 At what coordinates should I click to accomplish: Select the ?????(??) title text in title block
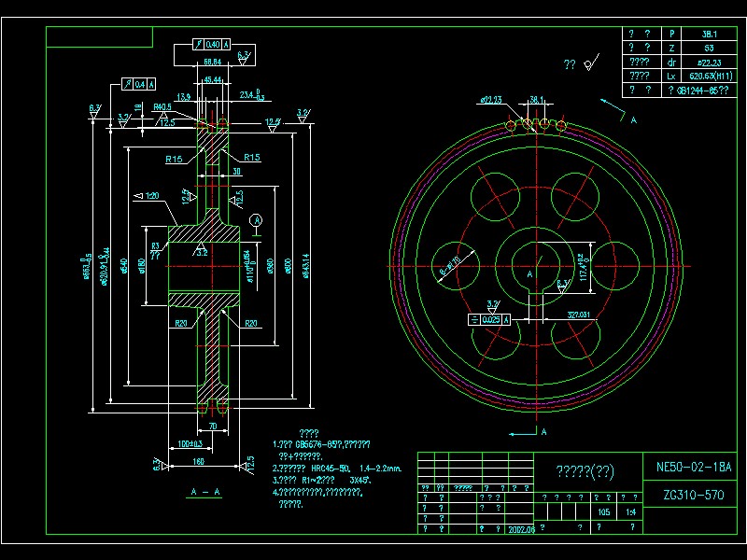click(585, 471)
